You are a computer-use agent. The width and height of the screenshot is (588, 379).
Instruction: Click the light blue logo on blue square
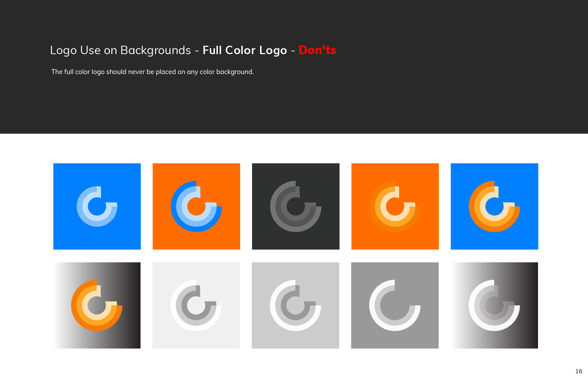pos(97,206)
